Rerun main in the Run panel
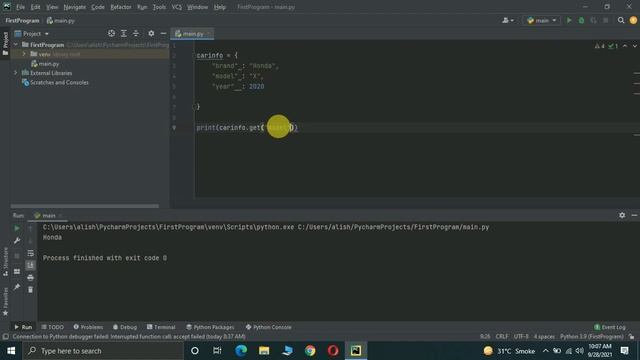Image resolution: width=640 pixels, height=360 pixels. [x=17, y=228]
